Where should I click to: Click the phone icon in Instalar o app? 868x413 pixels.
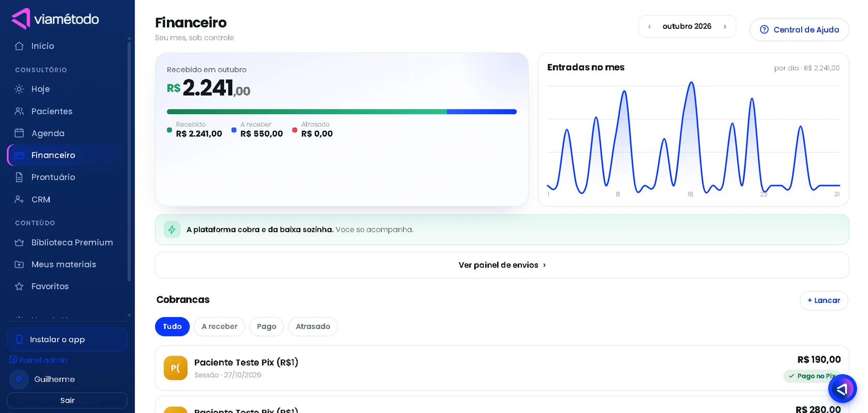coord(19,340)
